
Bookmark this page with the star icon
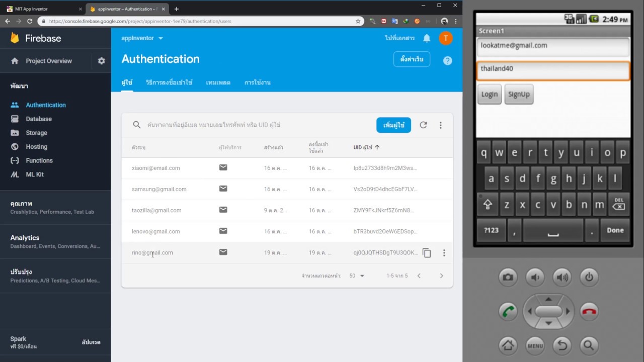pyautogui.click(x=358, y=21)
